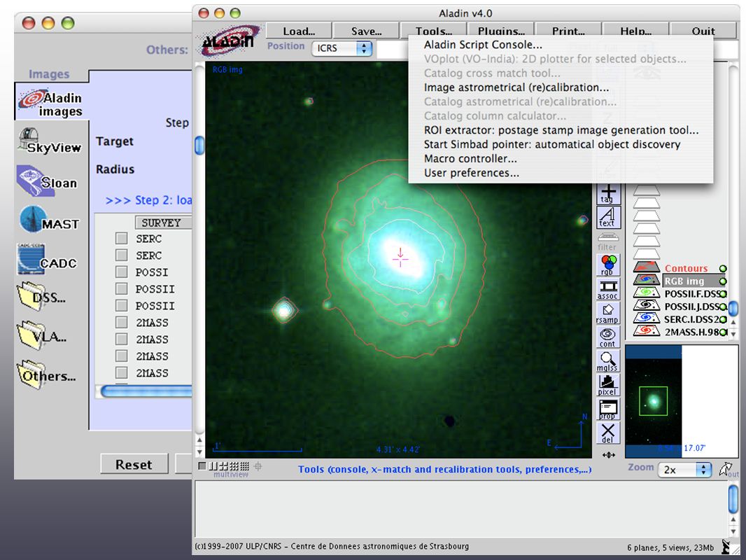Click the Help... button
The height and width of the screenshot is (560, 746).
pyautogui.click(x=635, y=31)
